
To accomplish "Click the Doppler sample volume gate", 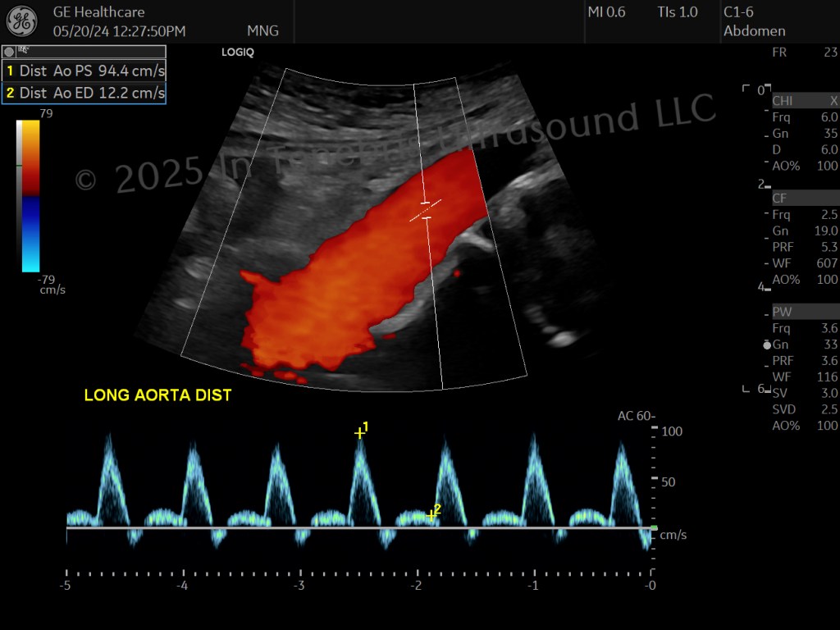I will (426, 211).
